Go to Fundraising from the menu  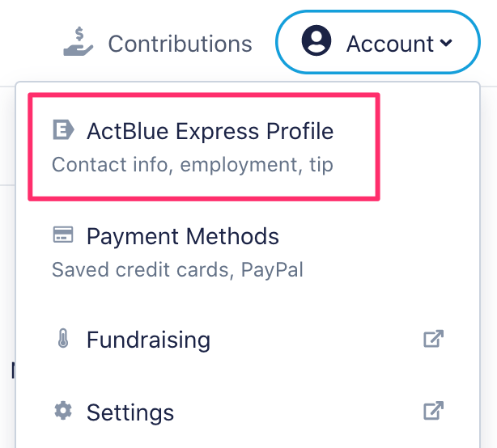(247, 339)
